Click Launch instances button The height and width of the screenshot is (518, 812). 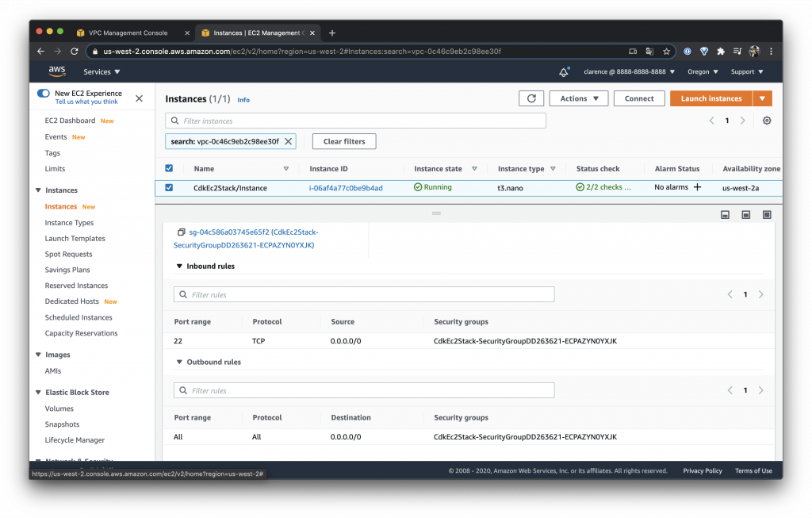click(x=711, y=98)
